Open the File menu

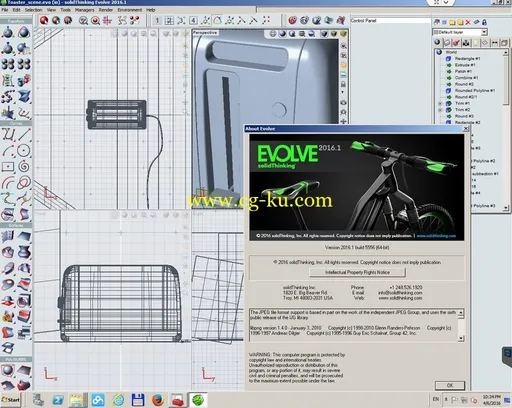[x=5, y=10]
